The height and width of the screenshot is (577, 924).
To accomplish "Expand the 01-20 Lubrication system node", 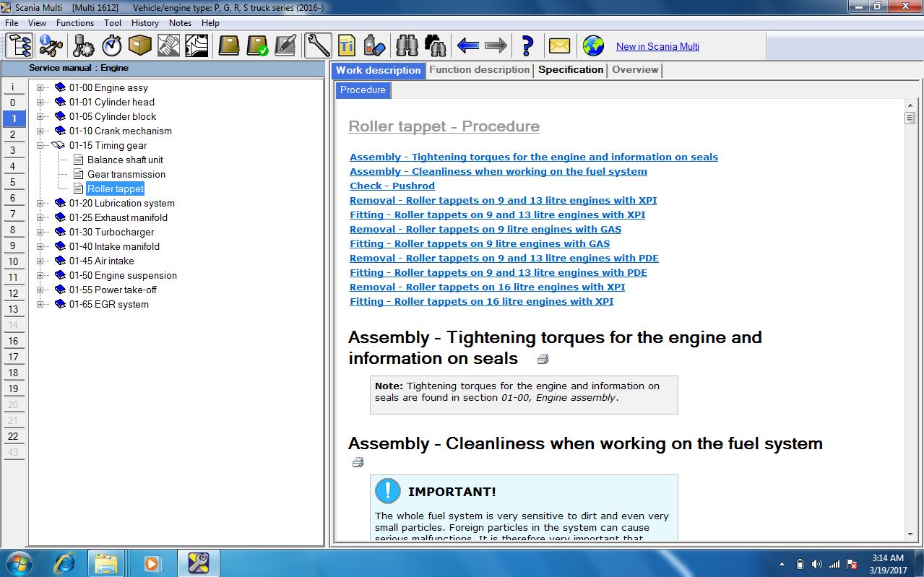I will click(40, 203).
